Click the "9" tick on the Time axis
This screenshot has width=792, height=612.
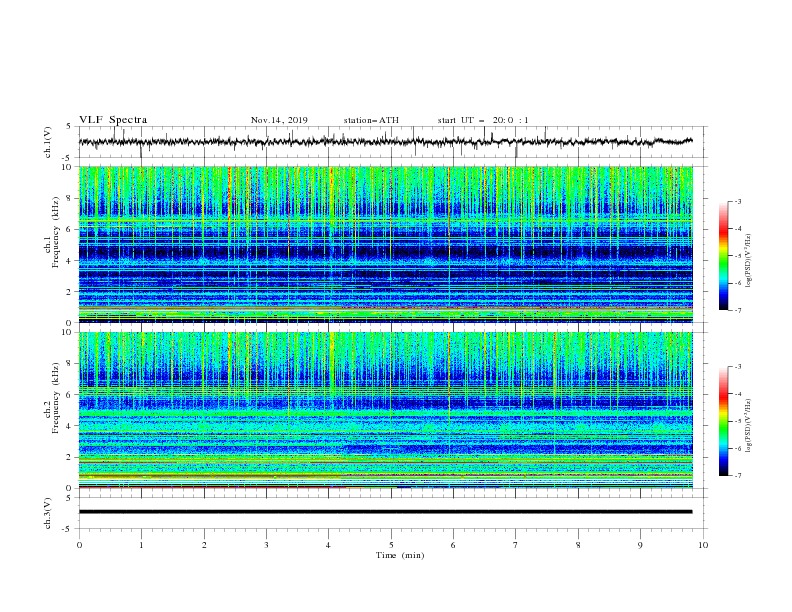[640, 545]
